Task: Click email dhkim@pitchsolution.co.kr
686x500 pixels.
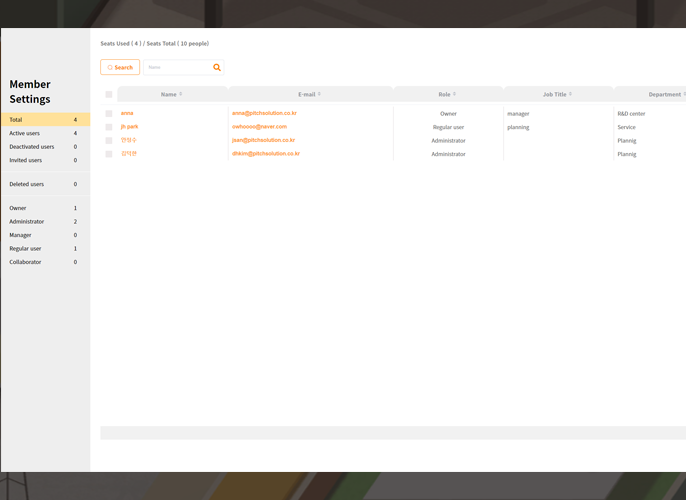Action: coord(266,154)
